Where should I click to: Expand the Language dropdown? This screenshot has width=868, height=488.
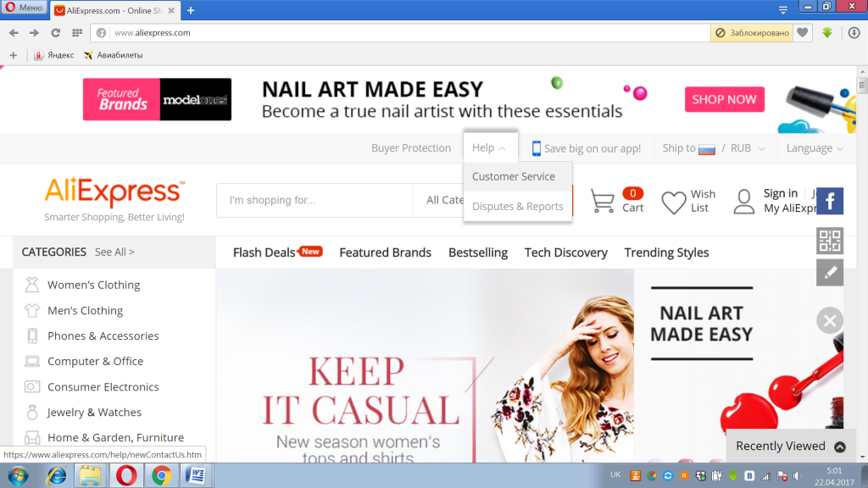(x=815, y=148)
